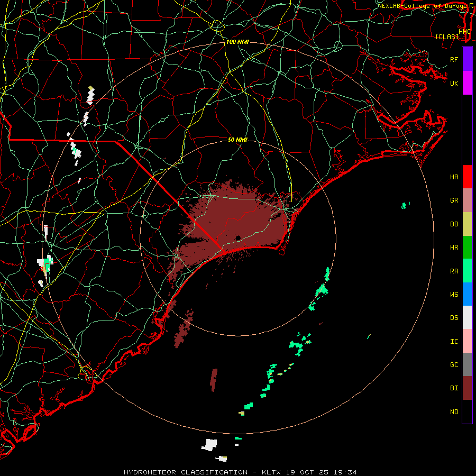Click the 19 OCT 25 date stamp
Screen dimensions: 476x476
pos(308,472)
